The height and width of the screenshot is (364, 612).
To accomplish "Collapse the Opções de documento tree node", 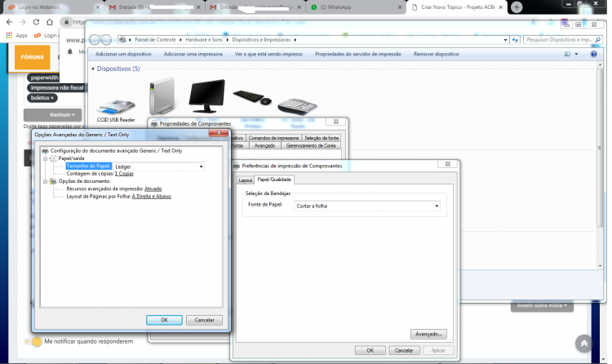I will [x=45, y=182].
